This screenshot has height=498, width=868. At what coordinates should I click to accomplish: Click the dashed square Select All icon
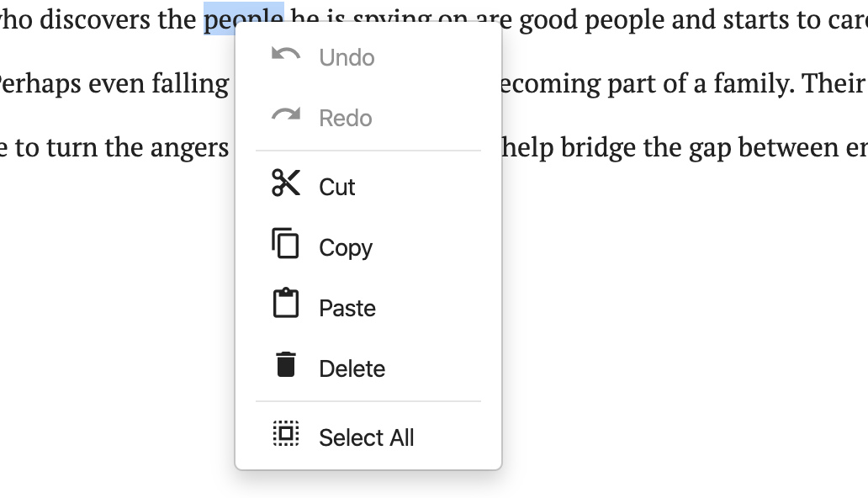tap(286, 433)
